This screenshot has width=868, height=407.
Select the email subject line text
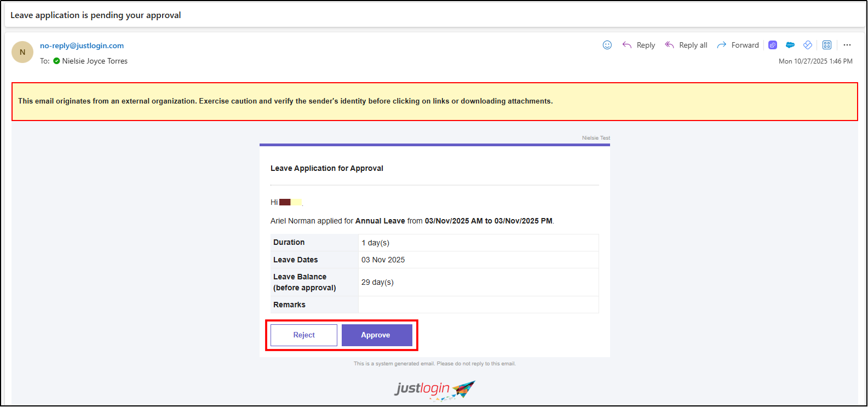96,15
